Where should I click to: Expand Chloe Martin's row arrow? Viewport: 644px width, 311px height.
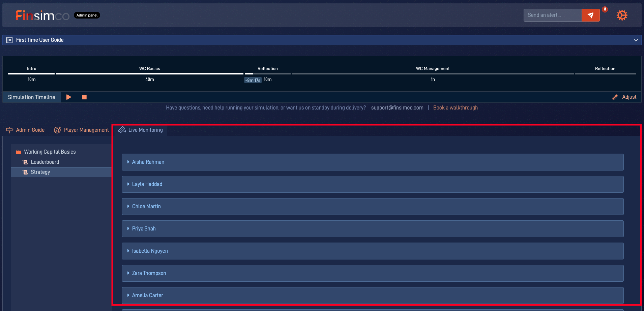(x=128, y=207)
